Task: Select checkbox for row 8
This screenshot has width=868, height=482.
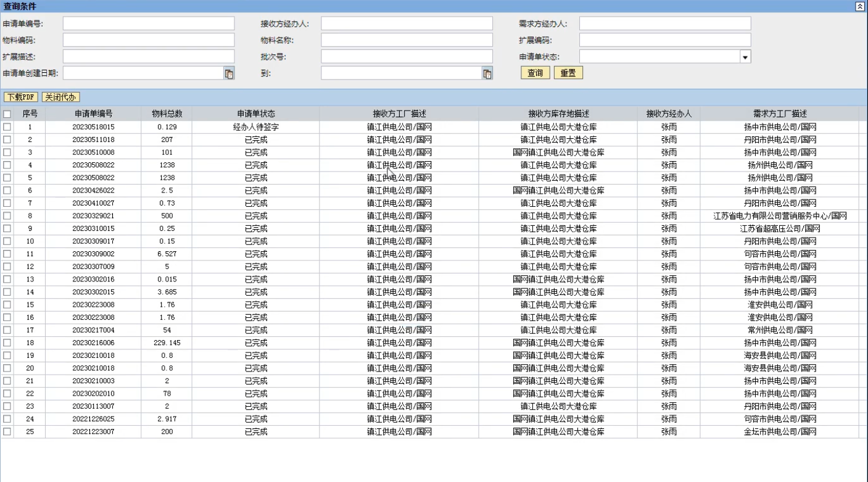Action: (x=7, y=216)
